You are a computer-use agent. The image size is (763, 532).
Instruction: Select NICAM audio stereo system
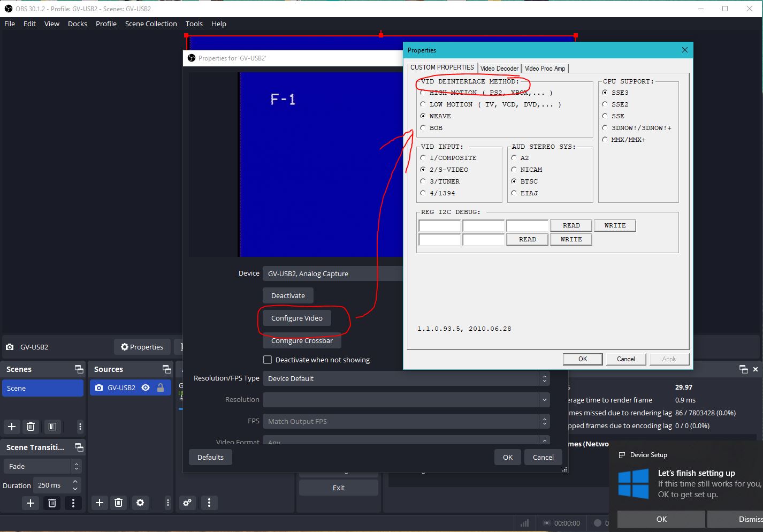(x=514, y=170)
